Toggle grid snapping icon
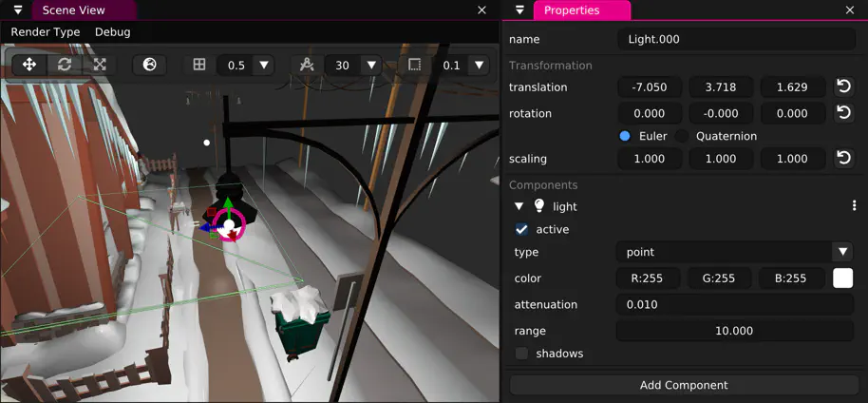The height and width of the screenshot is (403, 868). (199, 65)
